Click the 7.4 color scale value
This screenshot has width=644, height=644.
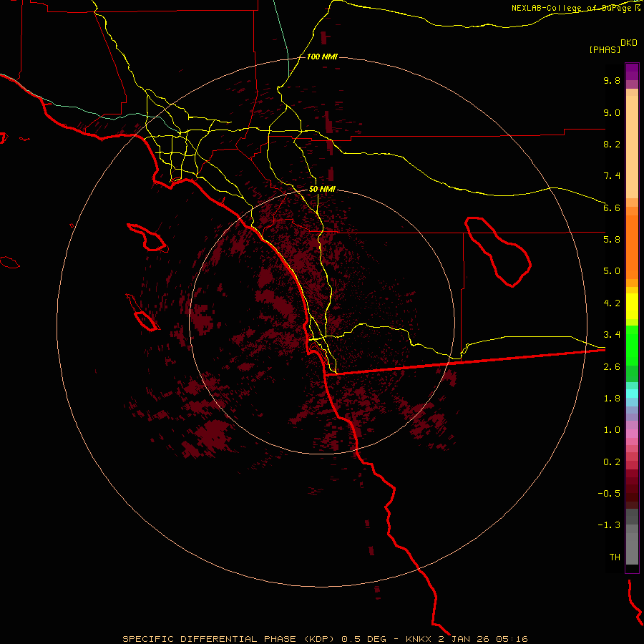[612, 176]
